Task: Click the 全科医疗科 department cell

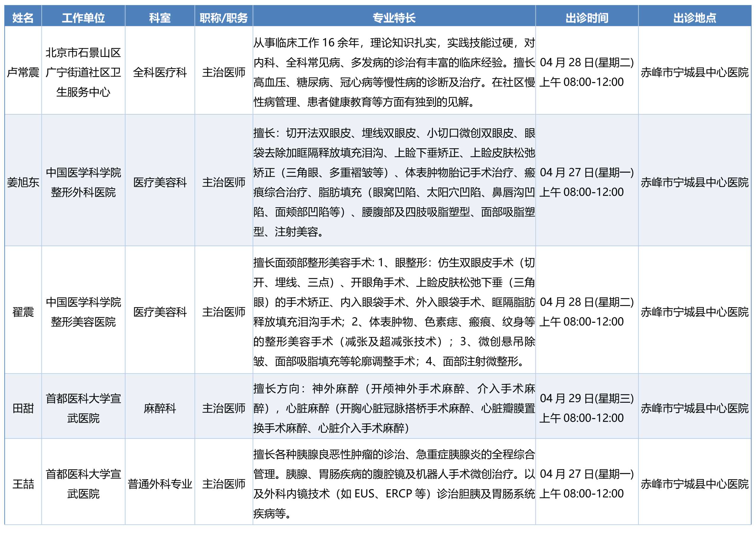Action: point(160,72)
